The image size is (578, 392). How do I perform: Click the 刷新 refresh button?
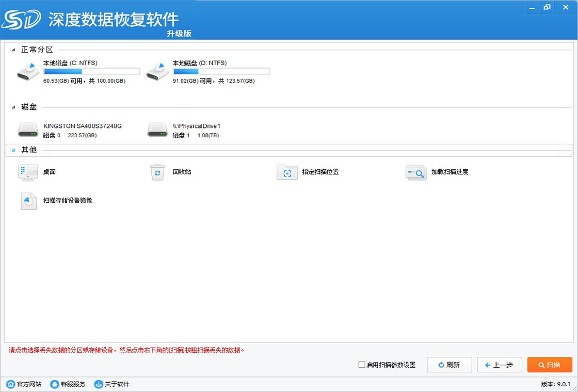point(449,365)
